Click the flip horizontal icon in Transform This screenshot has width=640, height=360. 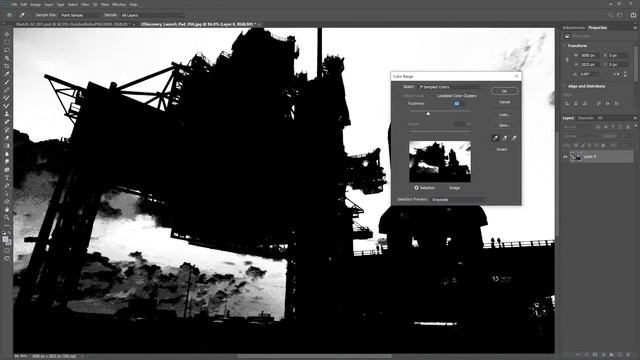pyautogui.click(x=617, y=74)
